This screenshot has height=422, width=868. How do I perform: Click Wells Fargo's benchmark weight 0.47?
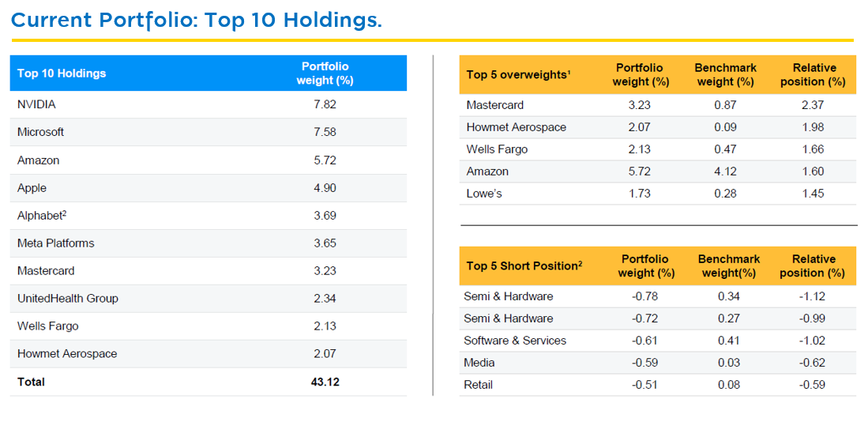[725, 149]
